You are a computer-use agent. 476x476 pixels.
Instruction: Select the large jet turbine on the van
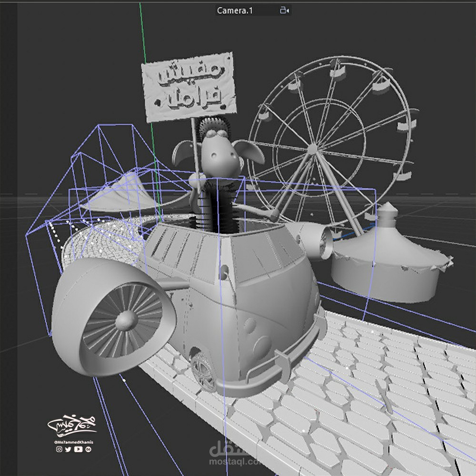point(114,317)
